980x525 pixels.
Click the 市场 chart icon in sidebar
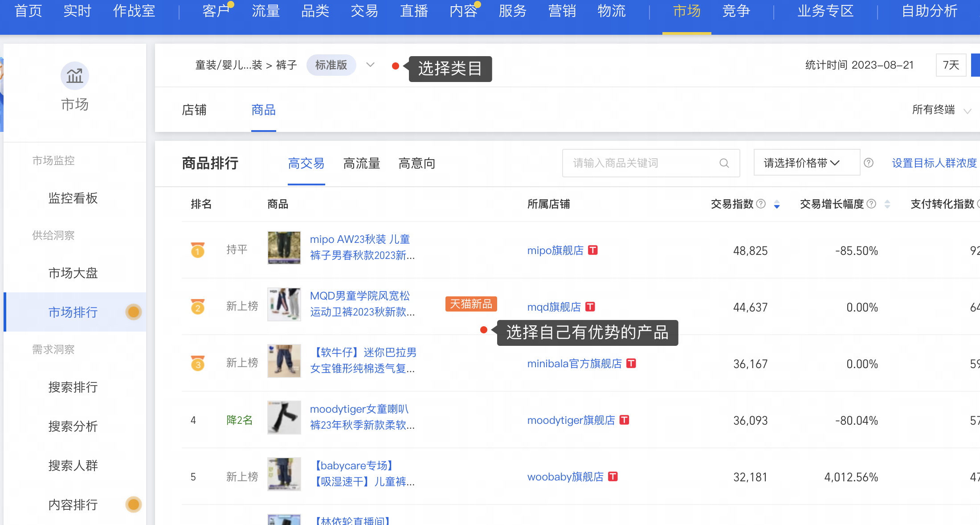75,76
